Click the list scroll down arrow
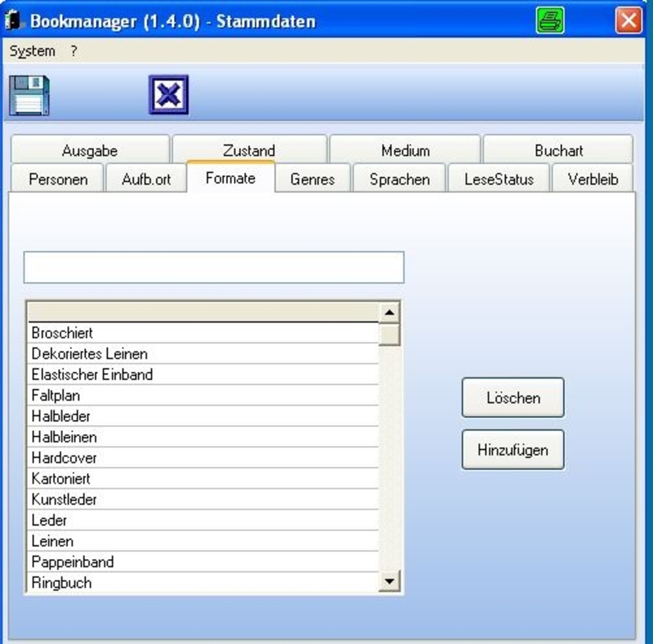Screen dimensions: 653x644 click(x=389, y=582)
